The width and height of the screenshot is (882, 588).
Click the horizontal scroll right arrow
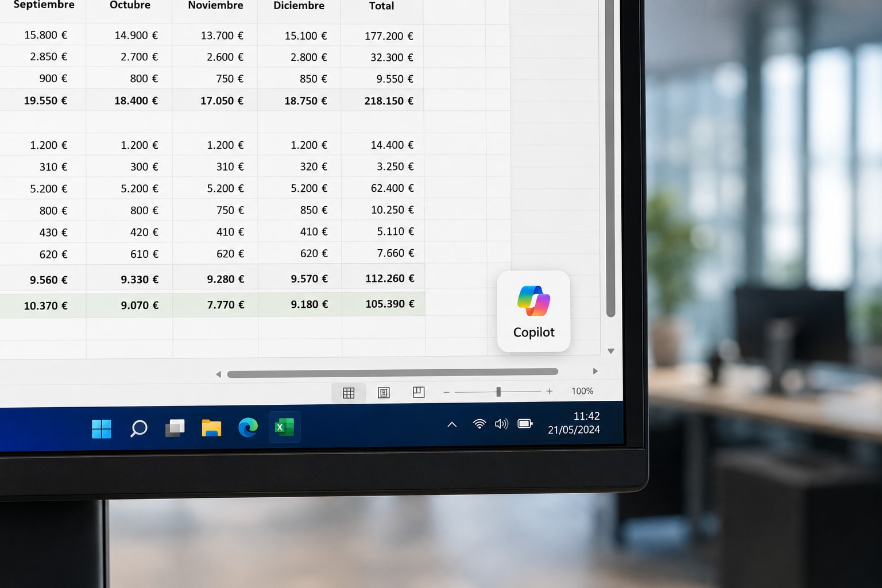(x=595, y=372)
